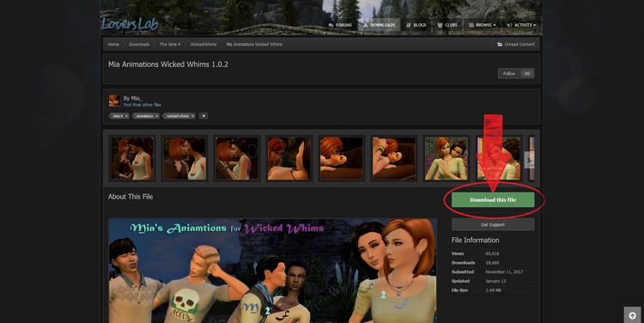This screenshot has height=323, width=644.
Task: Open the WickedWhims breadcrumb category
Action: [204, 45]
